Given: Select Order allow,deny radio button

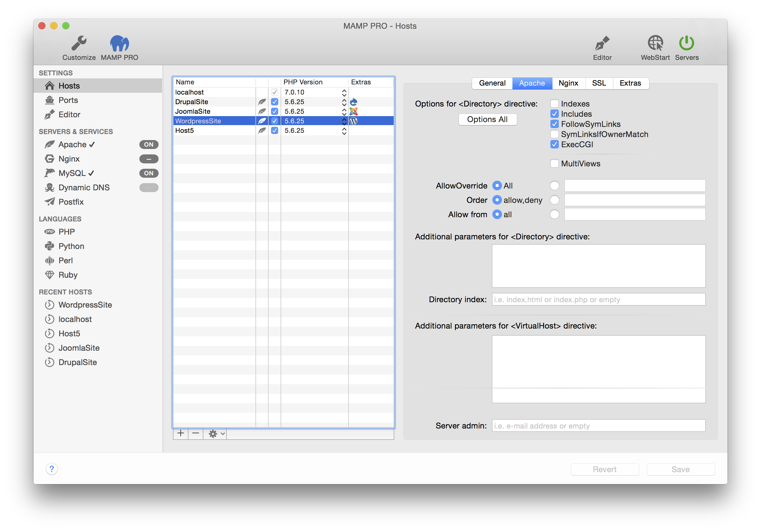Looking at the screenshot, I should (497, 200).
